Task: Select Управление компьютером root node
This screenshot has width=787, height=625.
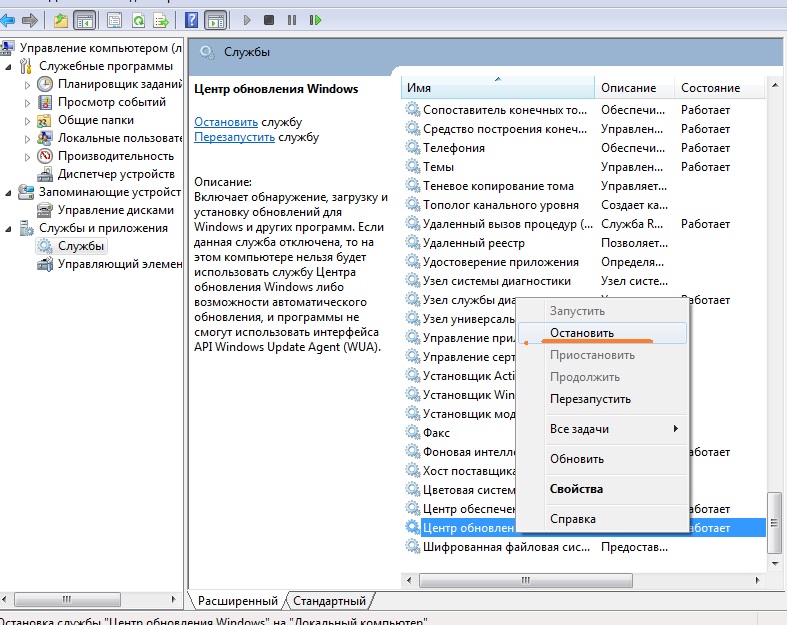Action: pos(100,48)
